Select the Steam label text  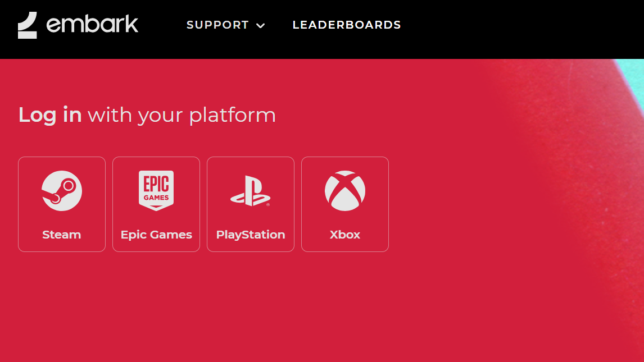tap(62, 235)
